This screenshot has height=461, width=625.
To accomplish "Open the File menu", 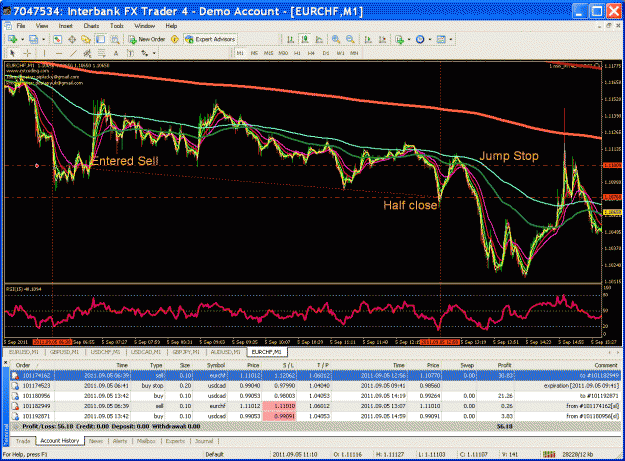I will tap(21, 26).
